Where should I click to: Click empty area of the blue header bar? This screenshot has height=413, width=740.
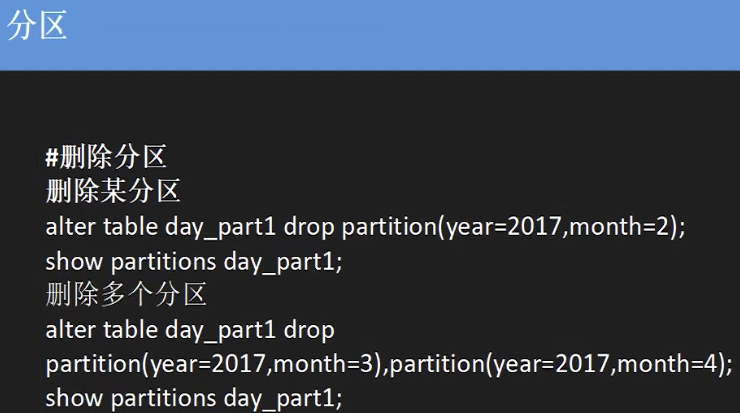(400, 35)
